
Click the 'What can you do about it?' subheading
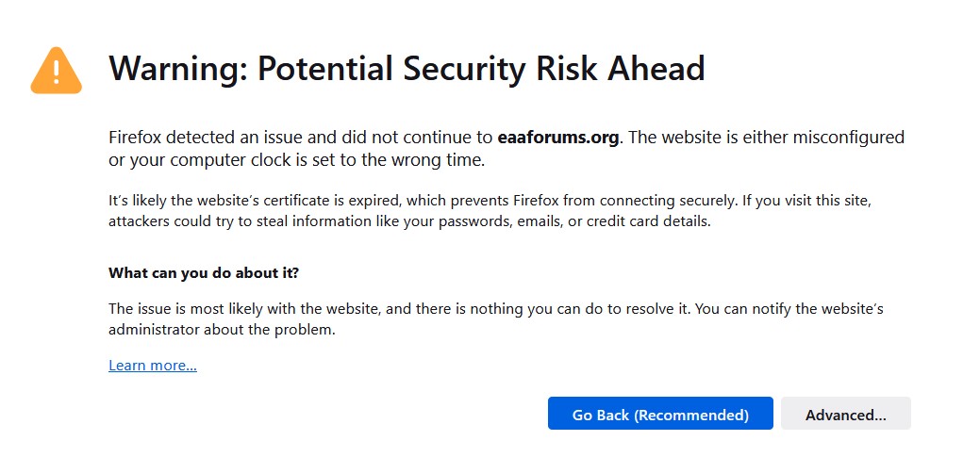204,273
